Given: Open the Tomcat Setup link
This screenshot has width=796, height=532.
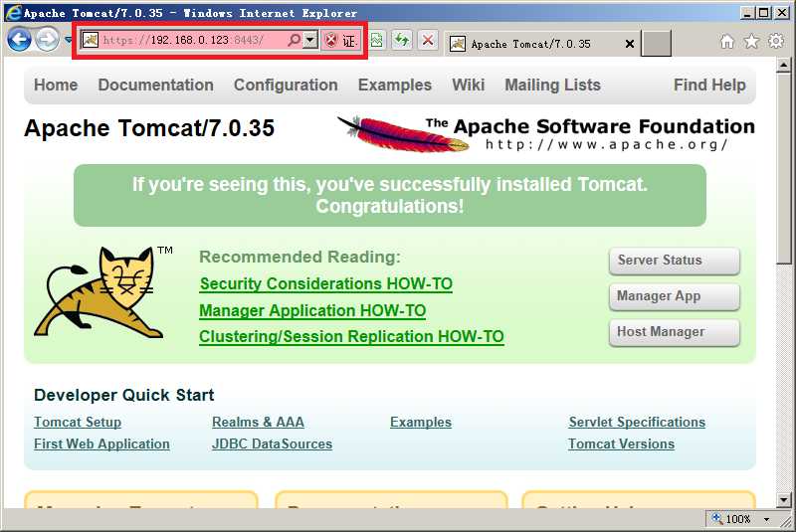Looking at the screenshot, I should [78, 422].
